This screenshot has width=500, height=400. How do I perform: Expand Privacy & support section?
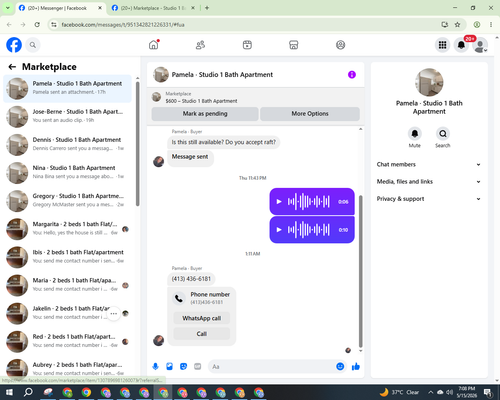coord(429,199)
